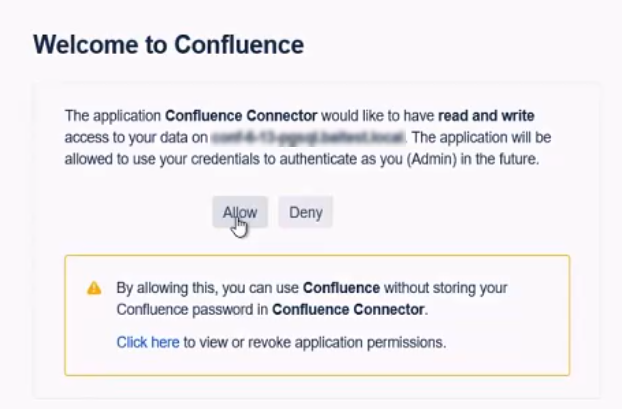Viewport: 622px width, 409px height.
Task: Click 'access to your data on' text
Action: pyautogui.click(x=130, y=136)
